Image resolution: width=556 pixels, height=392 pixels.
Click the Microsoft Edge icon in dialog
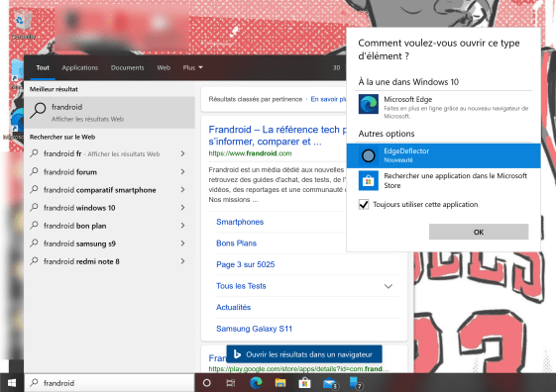(x=368, y=104)
